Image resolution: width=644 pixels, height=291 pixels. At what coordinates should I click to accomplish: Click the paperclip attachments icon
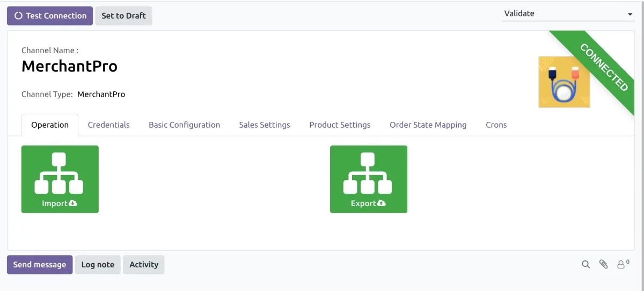click(x=604, y=264)
